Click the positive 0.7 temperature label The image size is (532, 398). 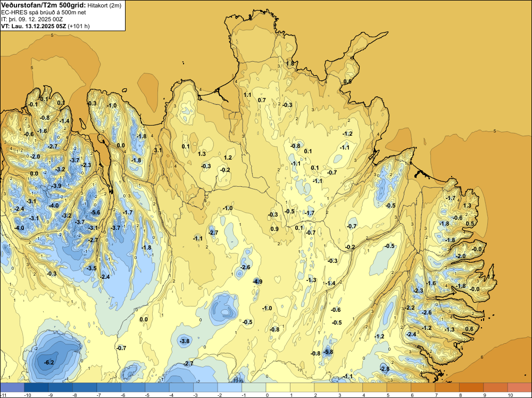point(262,100)
